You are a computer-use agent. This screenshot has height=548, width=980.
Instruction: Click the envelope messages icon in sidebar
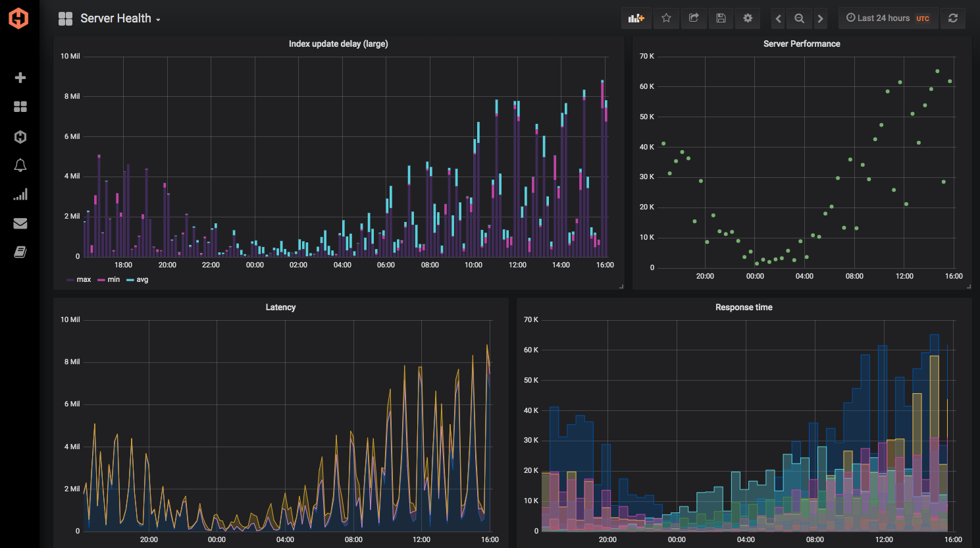pyautogui.click(x=20, y=223)
